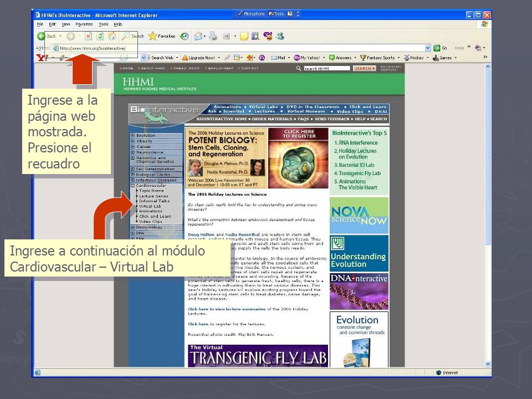Click the Microphone item on the language bar

tap(251, 14)
